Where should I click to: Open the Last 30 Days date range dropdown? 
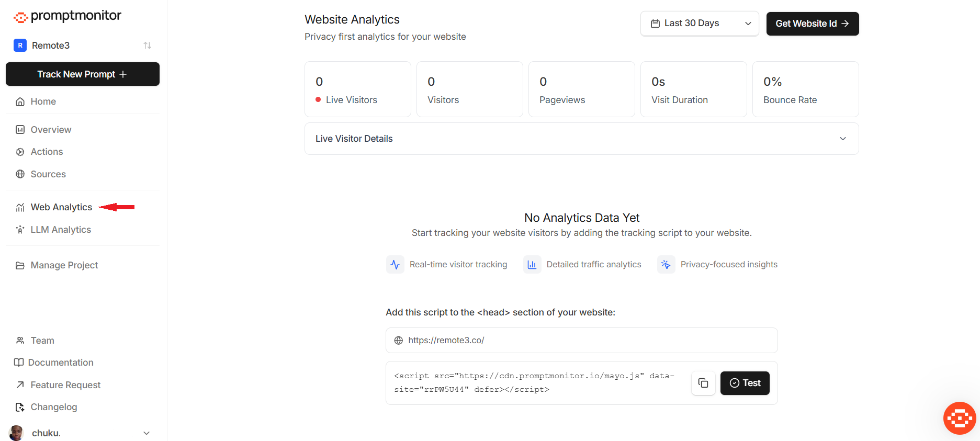[700, 24]
